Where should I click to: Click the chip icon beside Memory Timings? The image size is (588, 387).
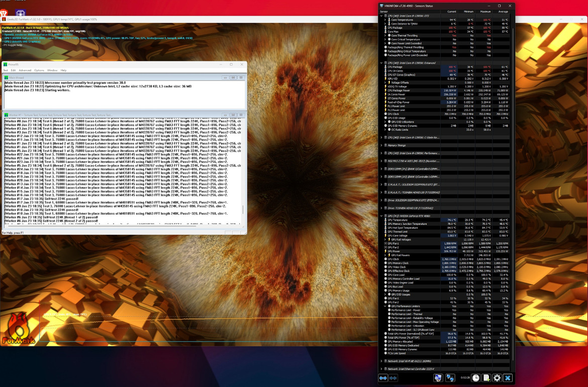(385, 145)
